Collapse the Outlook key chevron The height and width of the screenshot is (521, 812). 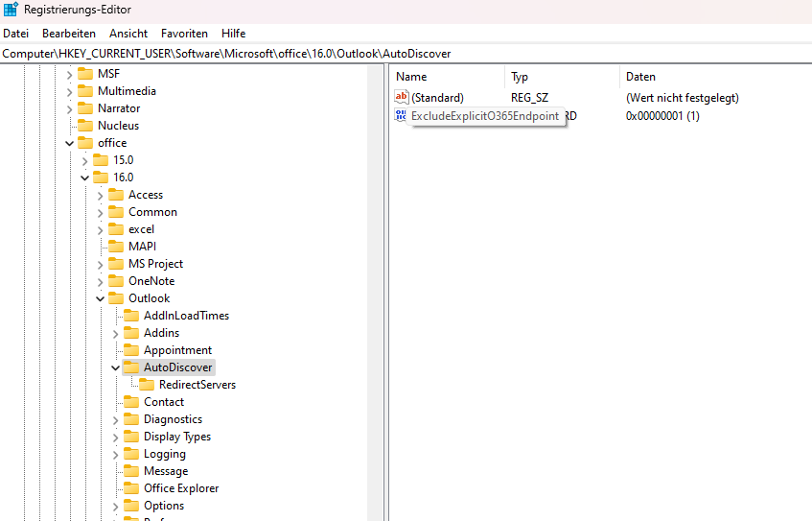(100, 298)
